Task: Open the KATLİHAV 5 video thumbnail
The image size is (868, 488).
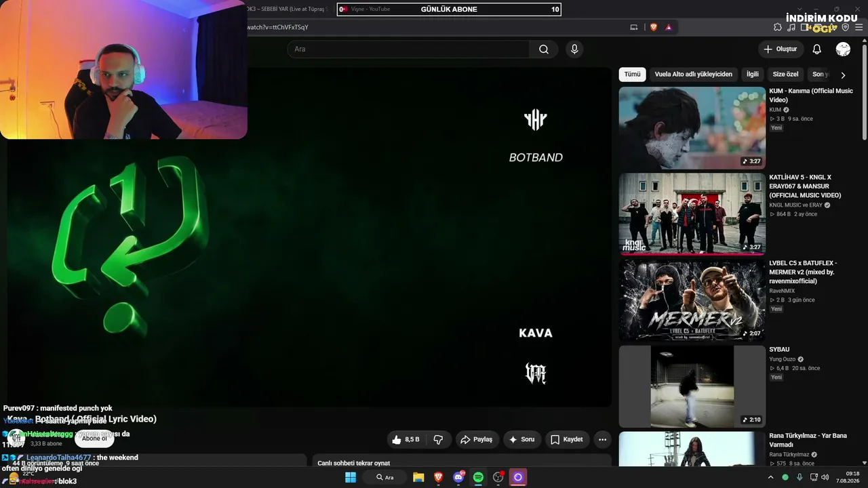Action: 692,213
